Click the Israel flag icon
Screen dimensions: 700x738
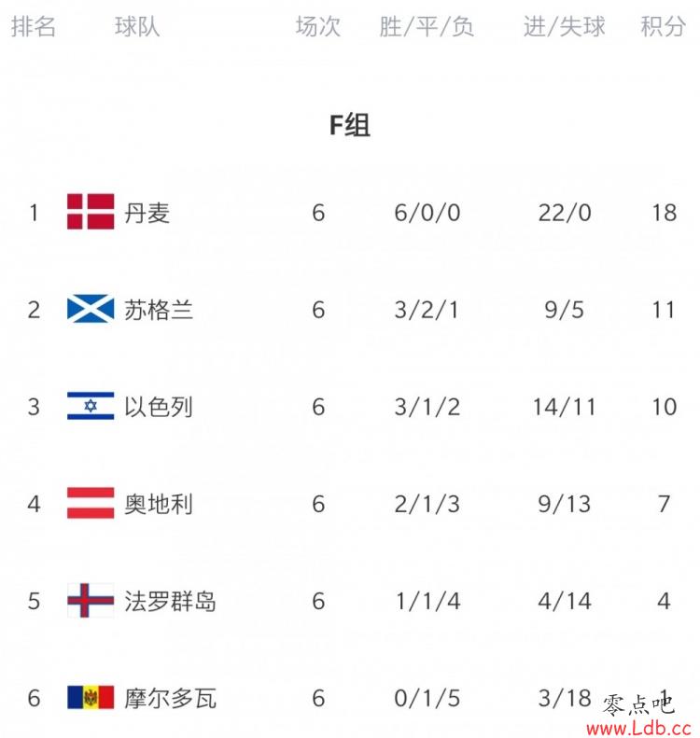(91, 406)
